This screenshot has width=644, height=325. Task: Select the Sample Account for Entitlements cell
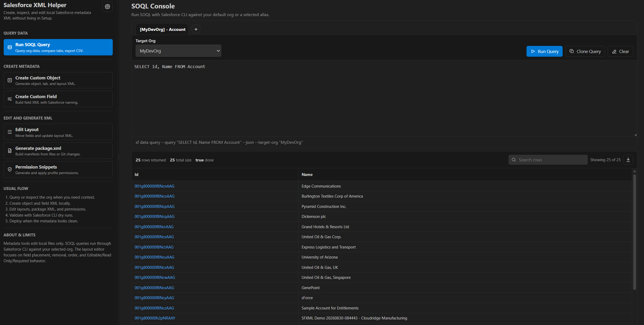pyautogui.click(x=465, y=308)
